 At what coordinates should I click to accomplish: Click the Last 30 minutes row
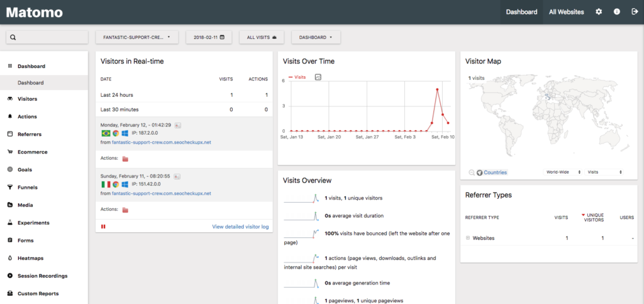click(184, 110)
